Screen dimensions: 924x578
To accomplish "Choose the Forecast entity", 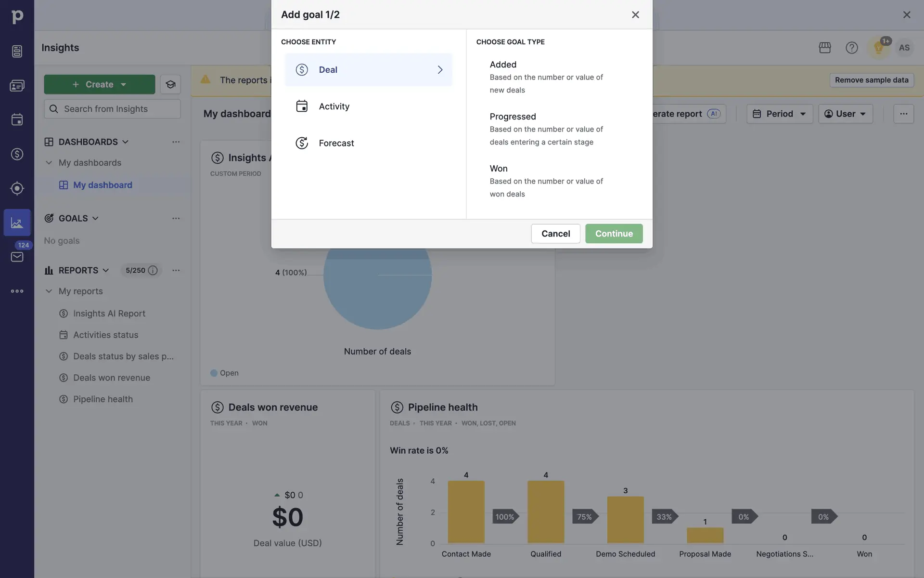I will click(336, 143).
